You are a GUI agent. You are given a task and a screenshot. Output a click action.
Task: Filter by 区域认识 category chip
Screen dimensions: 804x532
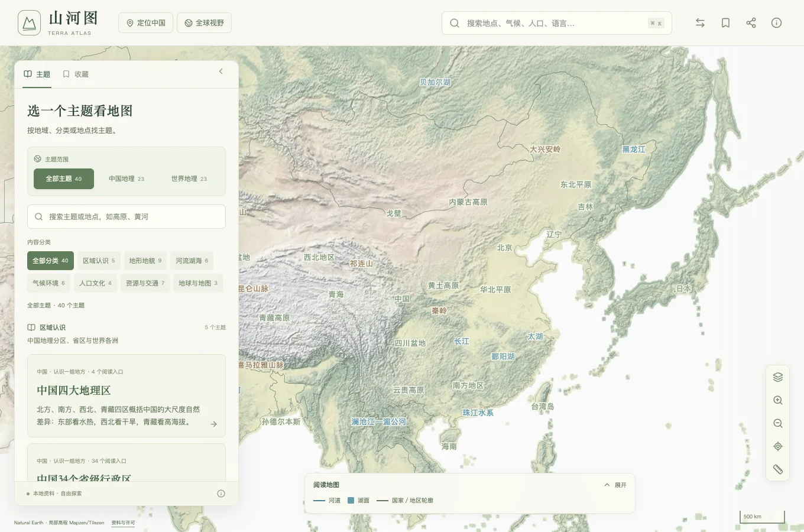[x=99, y=261]
